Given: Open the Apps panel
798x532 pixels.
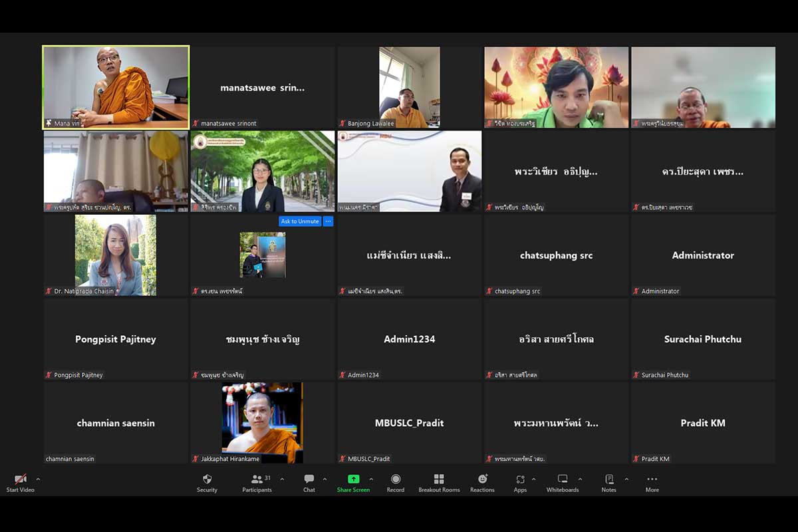Looking at the screenshot, I should point(520,483).
